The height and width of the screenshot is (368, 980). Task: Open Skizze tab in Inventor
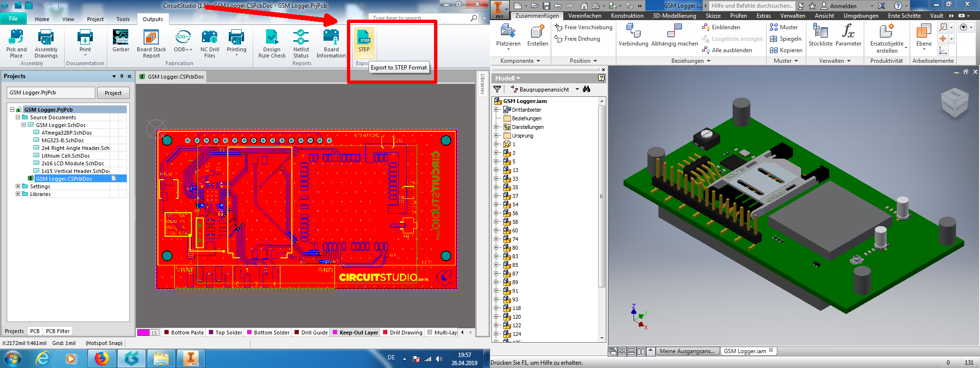[713, 16]
